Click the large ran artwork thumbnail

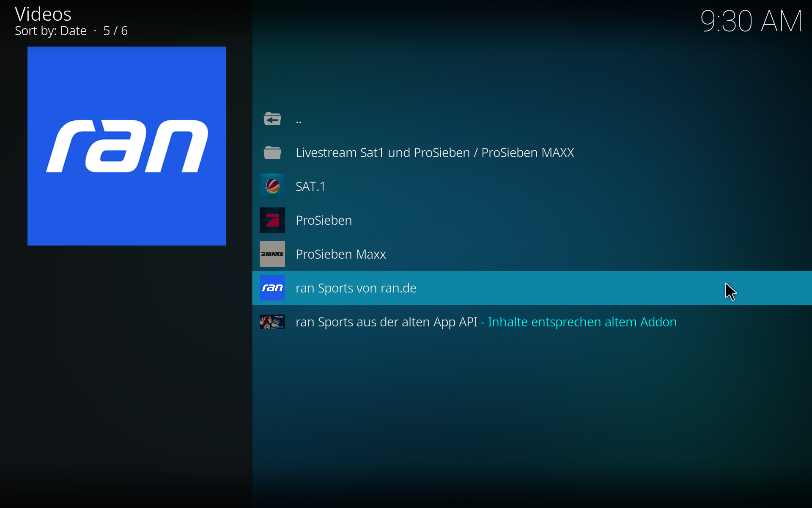pos(127,146)
